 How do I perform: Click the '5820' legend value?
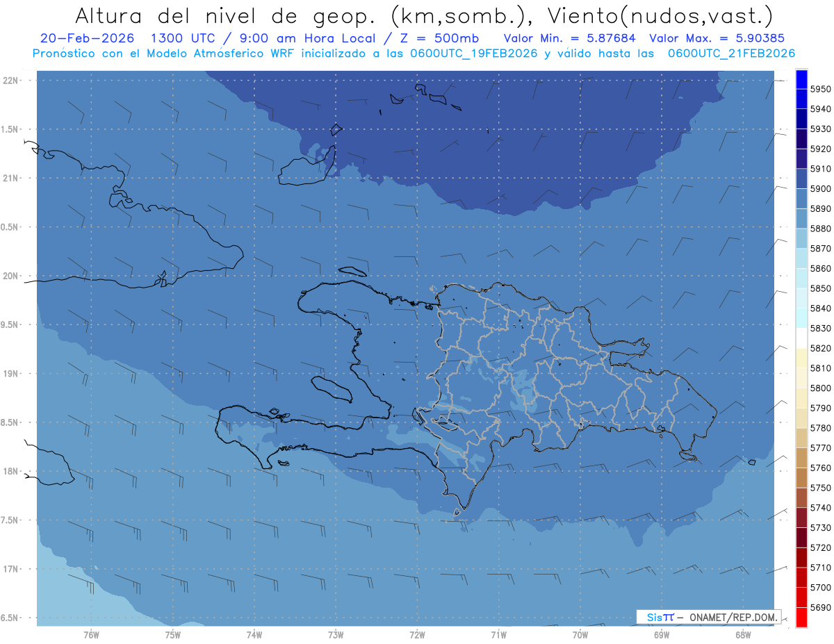click(820, 348)
